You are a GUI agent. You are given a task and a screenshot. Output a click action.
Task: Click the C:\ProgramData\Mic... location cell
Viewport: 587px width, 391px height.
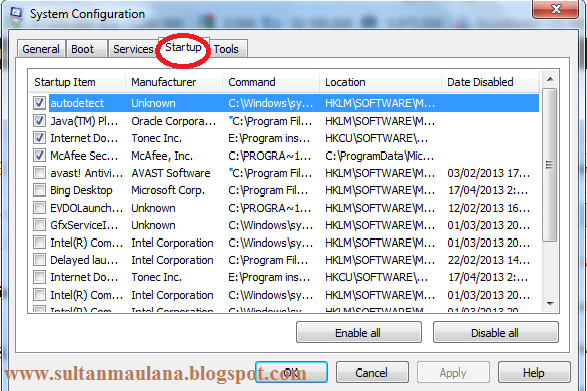point(380,156)
